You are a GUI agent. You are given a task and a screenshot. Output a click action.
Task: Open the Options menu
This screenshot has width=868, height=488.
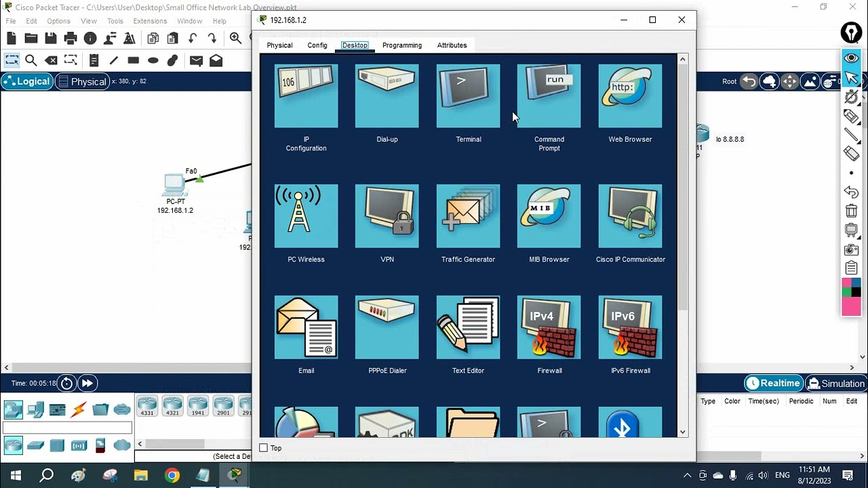(58, 21)
